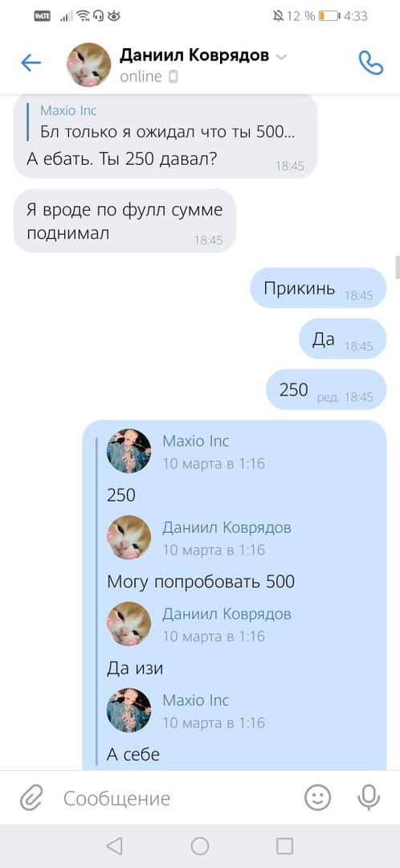Image resolution: width=400 pixels, height=868 pixels.
Task: Select the edited '250' message bubble
Action: click(326, 390)
